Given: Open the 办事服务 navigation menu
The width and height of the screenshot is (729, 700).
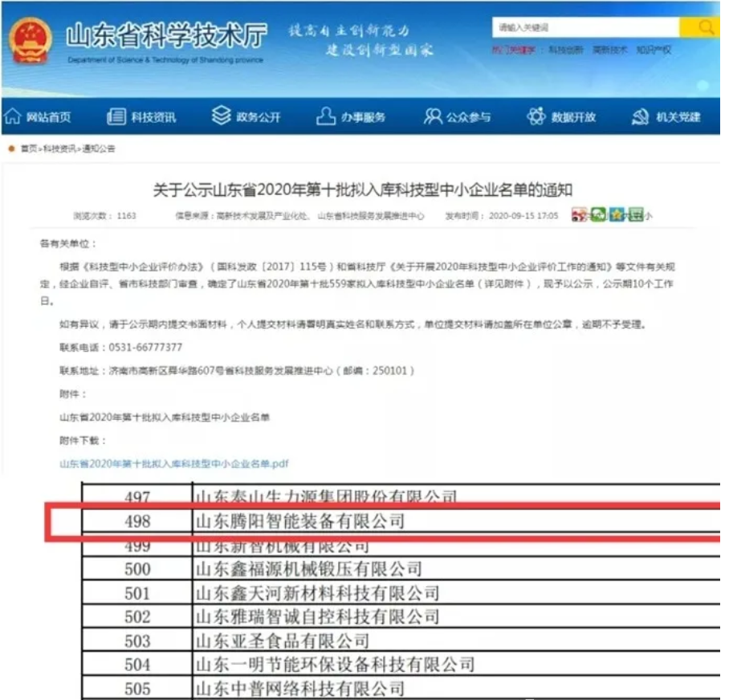Looking at the screenshot, I should pyautogui.click(x=351, y=116).
